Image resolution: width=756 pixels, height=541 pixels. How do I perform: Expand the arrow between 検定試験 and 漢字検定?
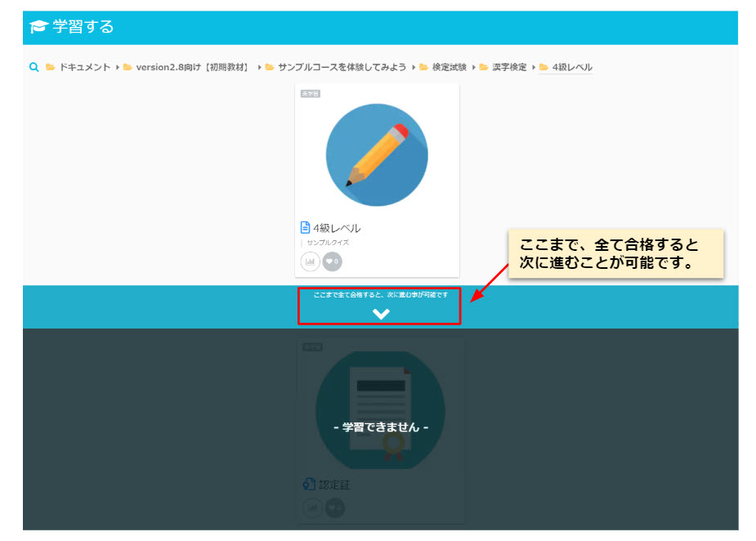tap(474, 67)
